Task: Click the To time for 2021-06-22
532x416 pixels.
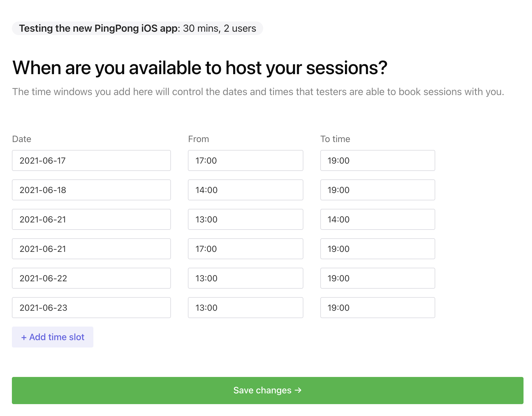Action: point(378,278)
